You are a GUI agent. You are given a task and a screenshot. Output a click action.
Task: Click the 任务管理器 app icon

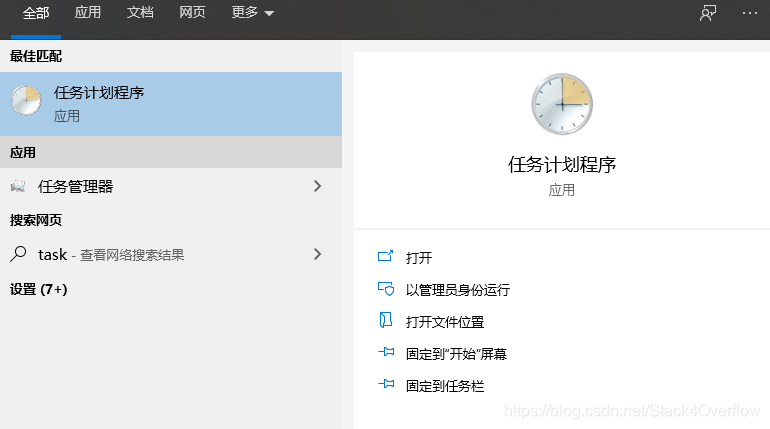click(x=18, y=186)
